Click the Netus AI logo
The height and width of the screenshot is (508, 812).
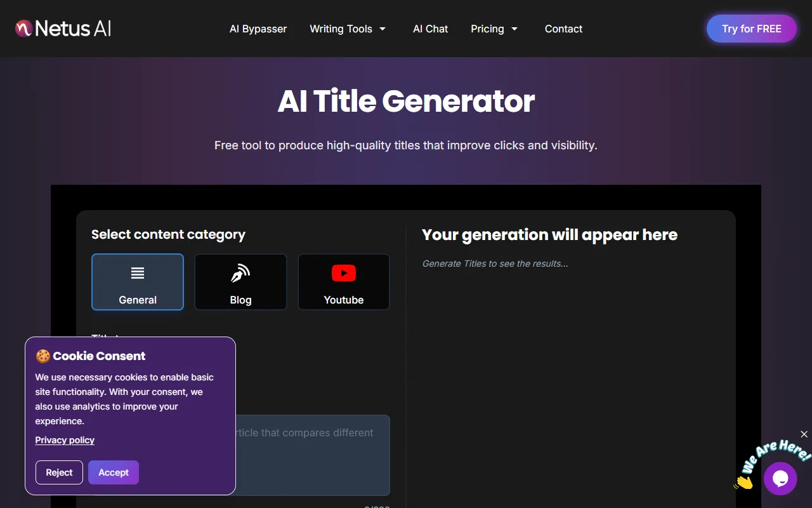[63, 29]
